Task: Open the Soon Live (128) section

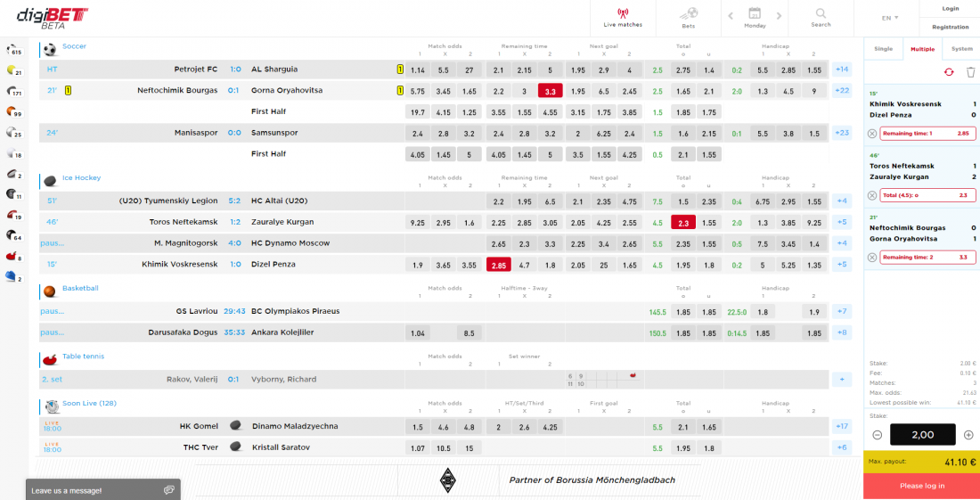Action: point(89,404)
